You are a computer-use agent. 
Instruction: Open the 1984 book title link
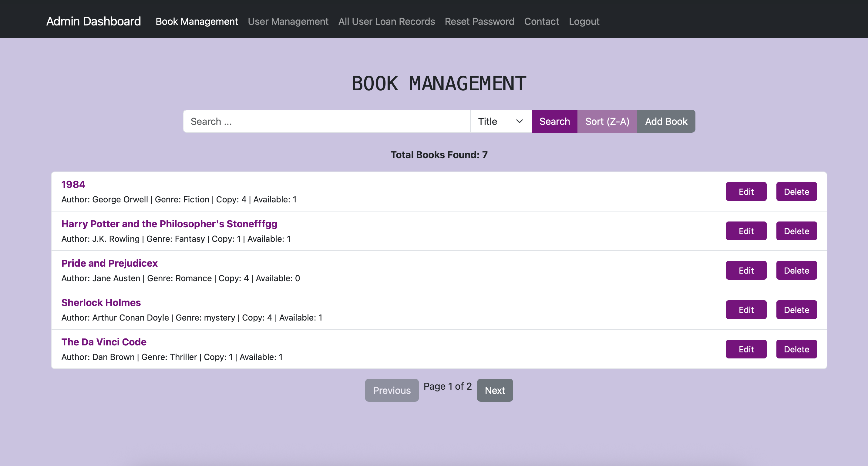[73, 184]
